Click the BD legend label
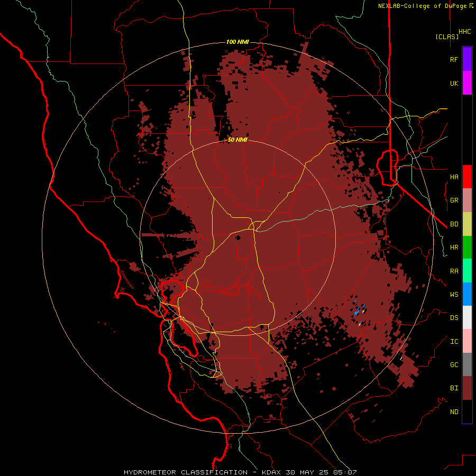476x476 pixels. coord(454,224)
